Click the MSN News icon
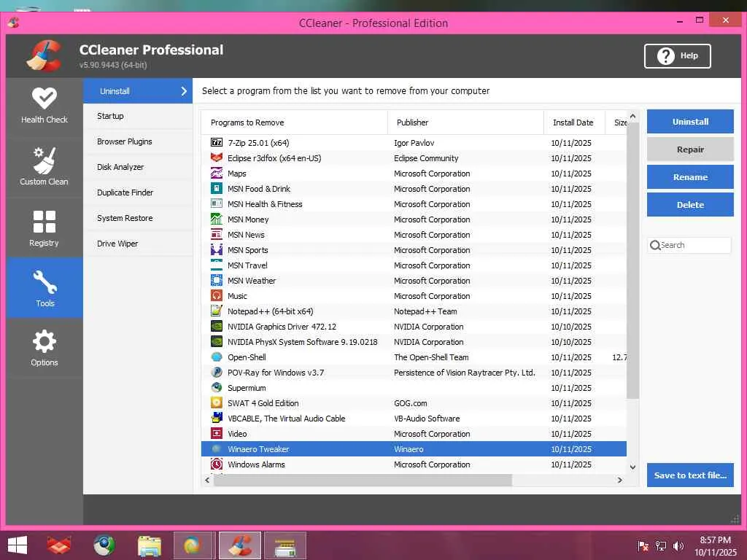This screenshot has height=560, width=747. (216, 234)
